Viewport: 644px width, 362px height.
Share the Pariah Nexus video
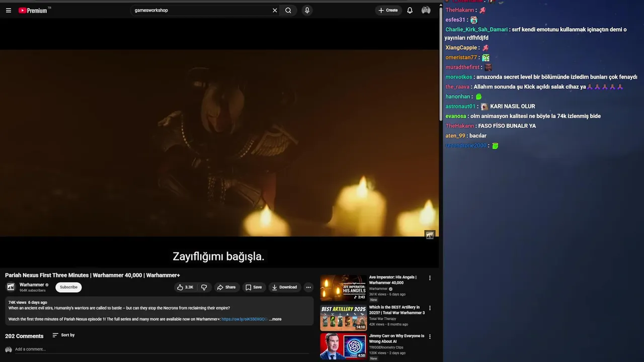click(x=226, y=287)
